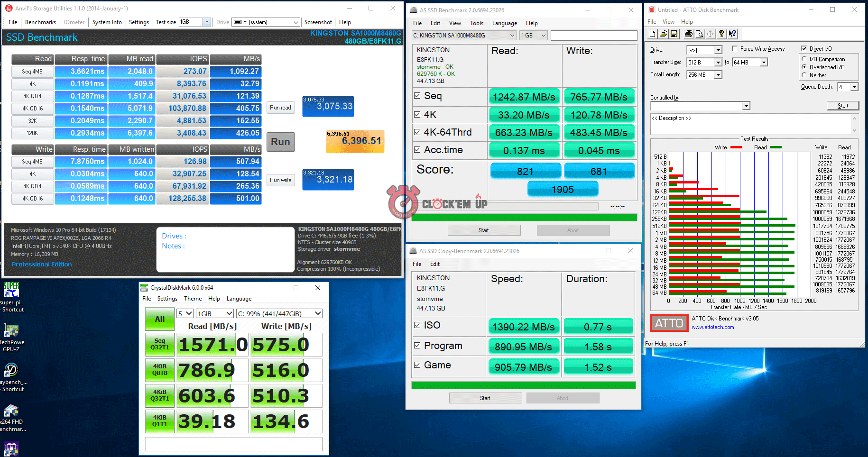Click the context help arrow icon in ATTO
Viewport: 868px width, 457px height.
point(733,34)
